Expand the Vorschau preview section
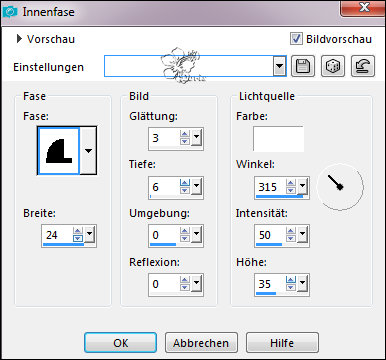This screenshot has width=386, height=360. click(x=19, y=39)
